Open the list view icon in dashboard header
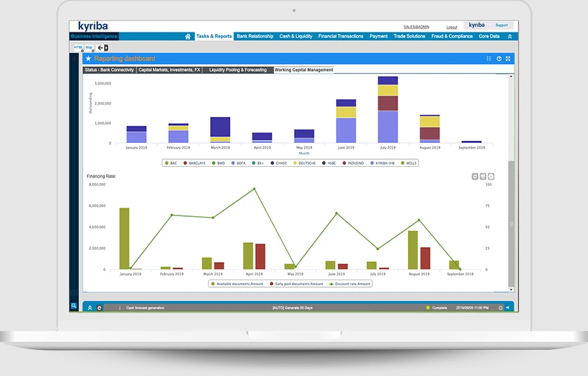This screenshot has height=376, width=588. point(489,58)
